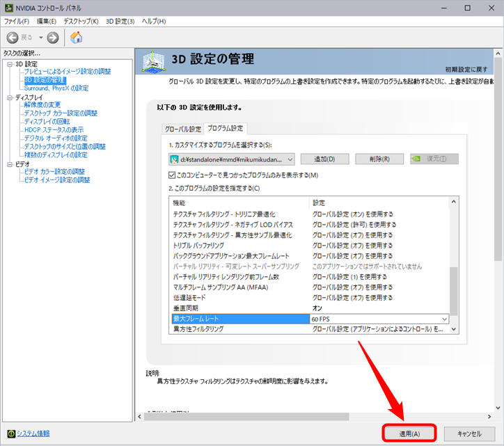Viewport: 504px width, 446px height.
Task: Click the main pane scroll-right arrow
Action: tap(489, 417)
